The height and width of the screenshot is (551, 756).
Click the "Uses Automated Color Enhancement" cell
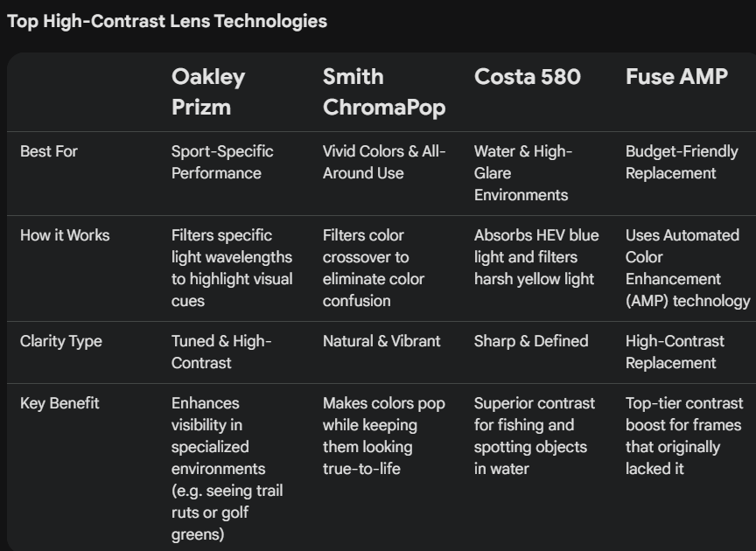coord(687,268)
